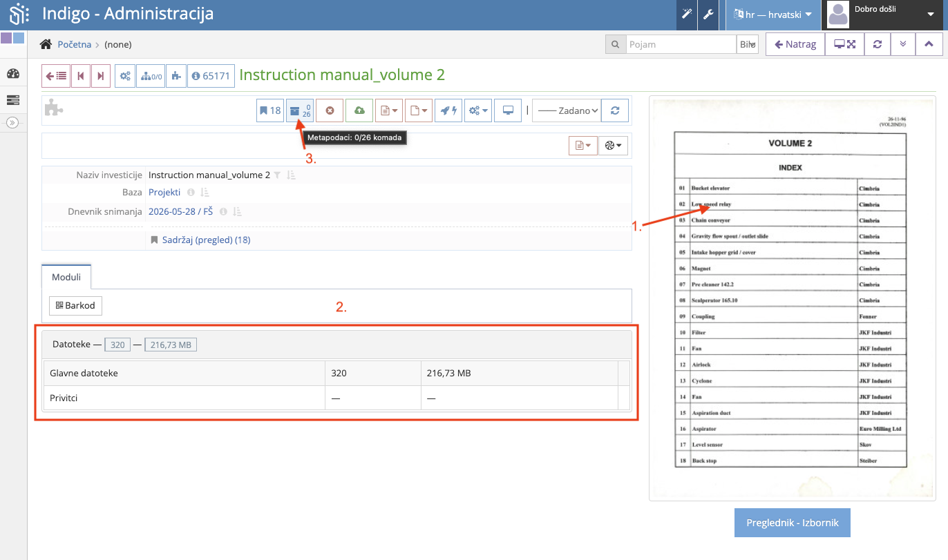This screenshot has width=948, height=560.
Task: Open the Zadano select dropdown
Action: [567, 110]
